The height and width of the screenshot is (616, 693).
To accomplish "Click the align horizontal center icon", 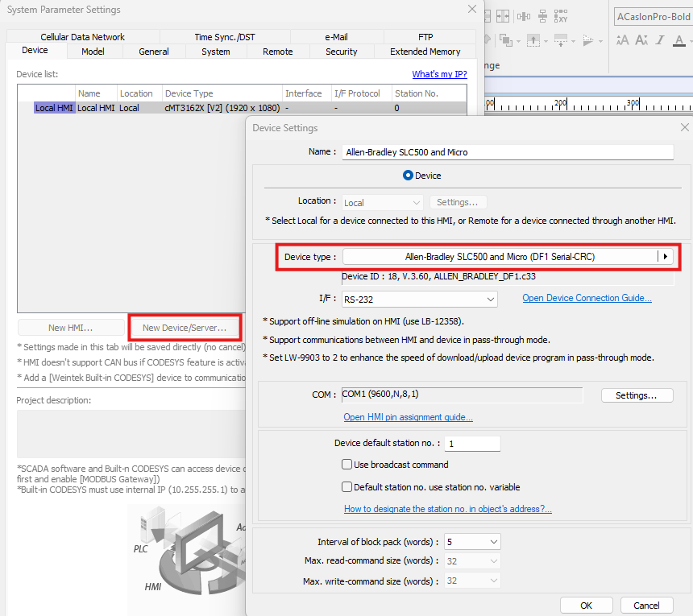I will point(524,17).
